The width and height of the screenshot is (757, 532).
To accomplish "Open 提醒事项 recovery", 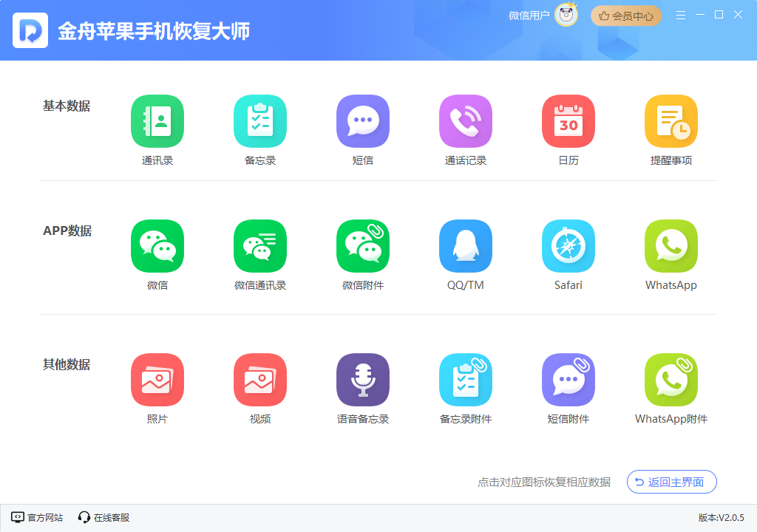I will click(x=671, y=120).
